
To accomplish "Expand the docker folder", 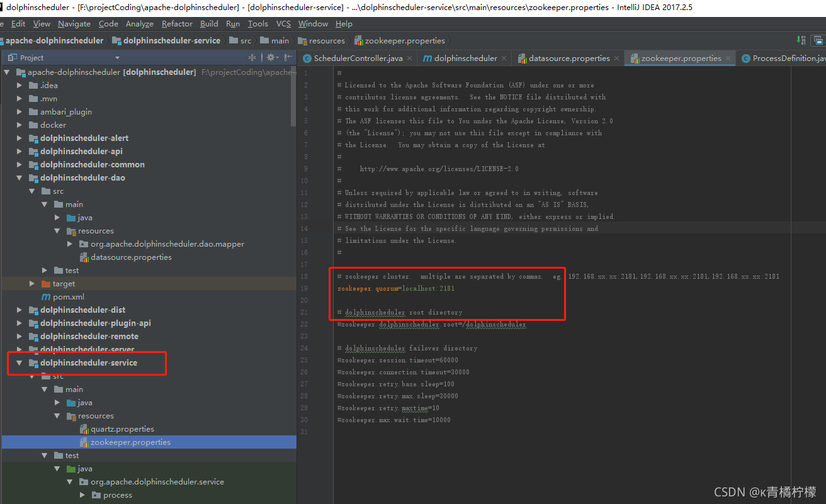I will (20, 125).
